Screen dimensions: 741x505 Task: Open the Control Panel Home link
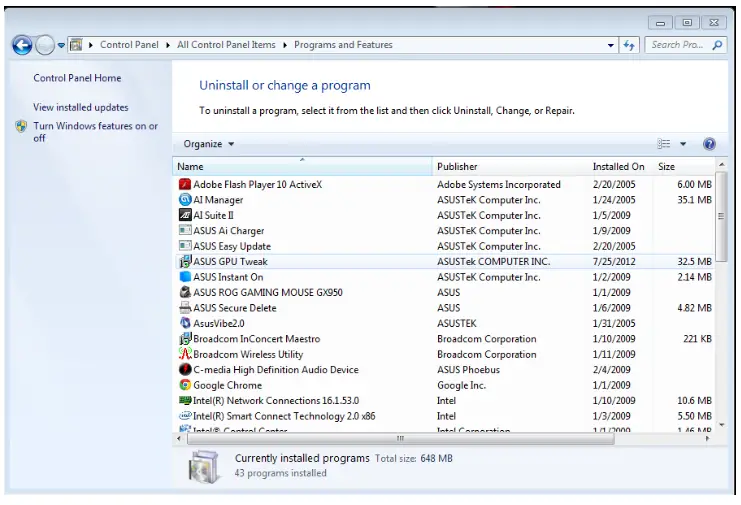click(77, 78)
